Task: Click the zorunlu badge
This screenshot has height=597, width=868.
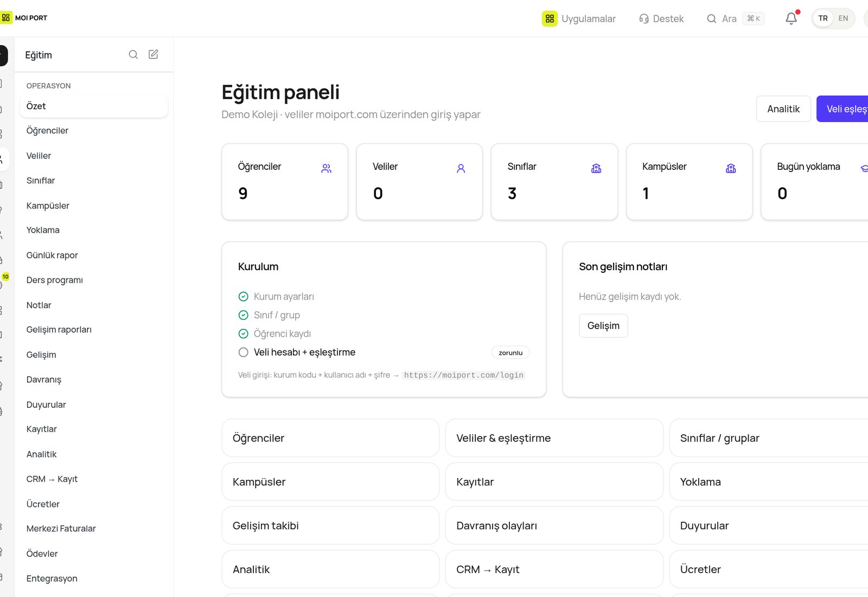Action: pyautogui.click(x=510, y=353)
